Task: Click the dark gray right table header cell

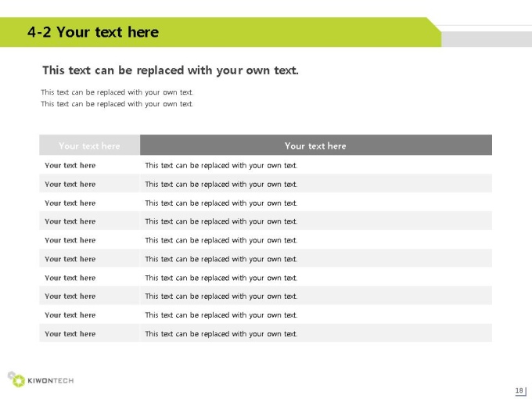Action: click(316, 146)
